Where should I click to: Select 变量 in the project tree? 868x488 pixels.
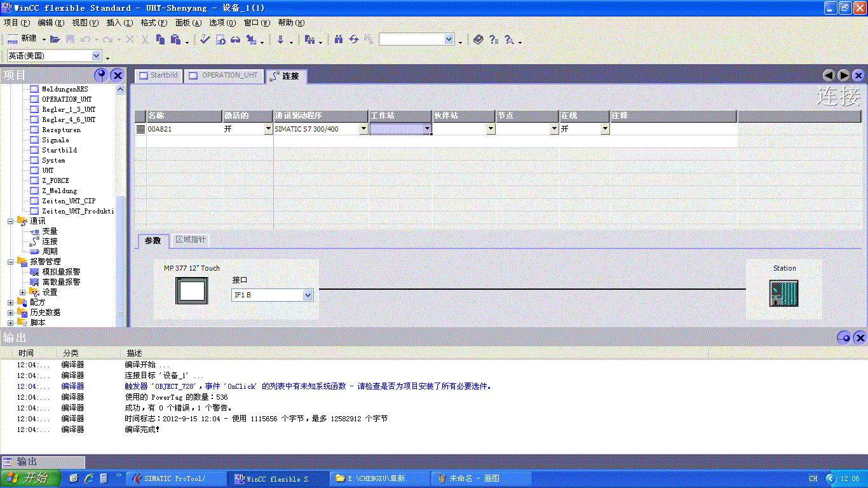50,231
